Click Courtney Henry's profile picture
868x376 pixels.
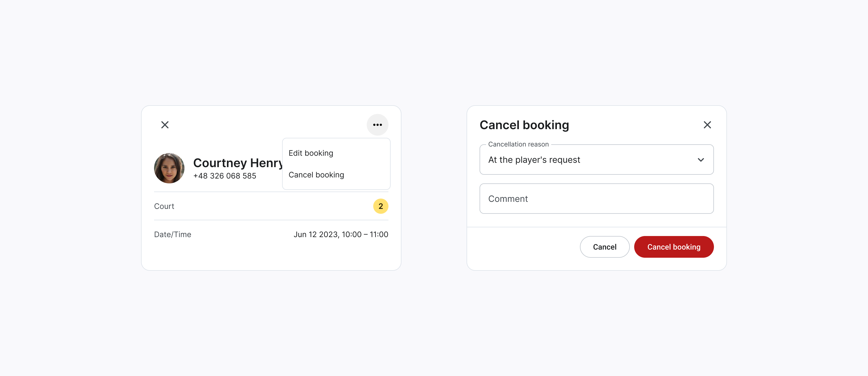click(170, 168)
